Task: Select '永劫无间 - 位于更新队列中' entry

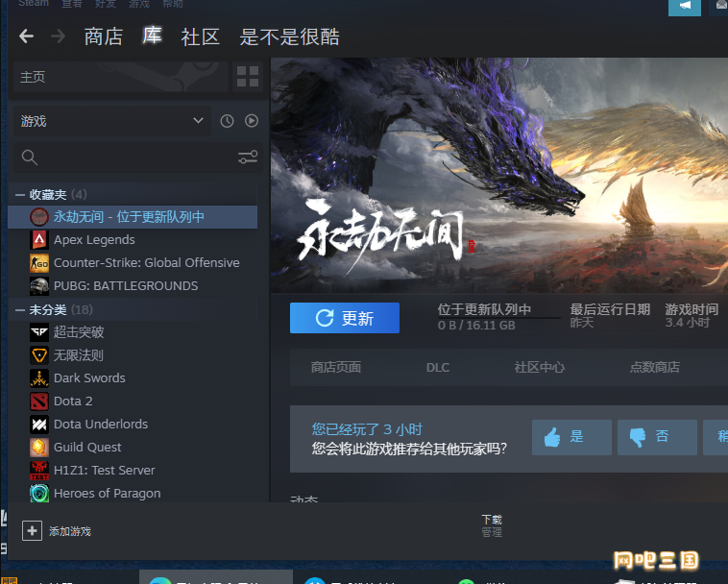Action: point(133,217)
